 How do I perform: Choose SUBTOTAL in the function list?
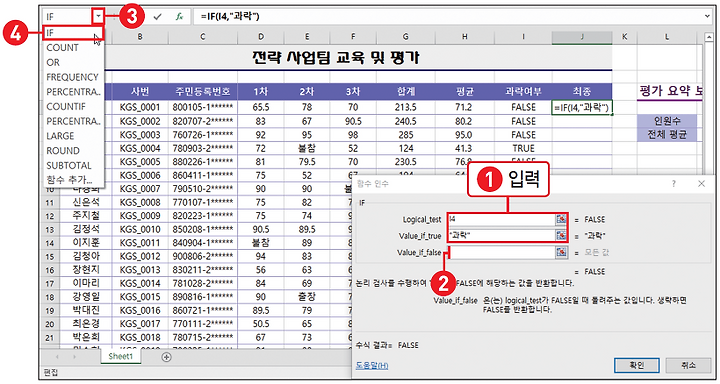coord(73,165)
